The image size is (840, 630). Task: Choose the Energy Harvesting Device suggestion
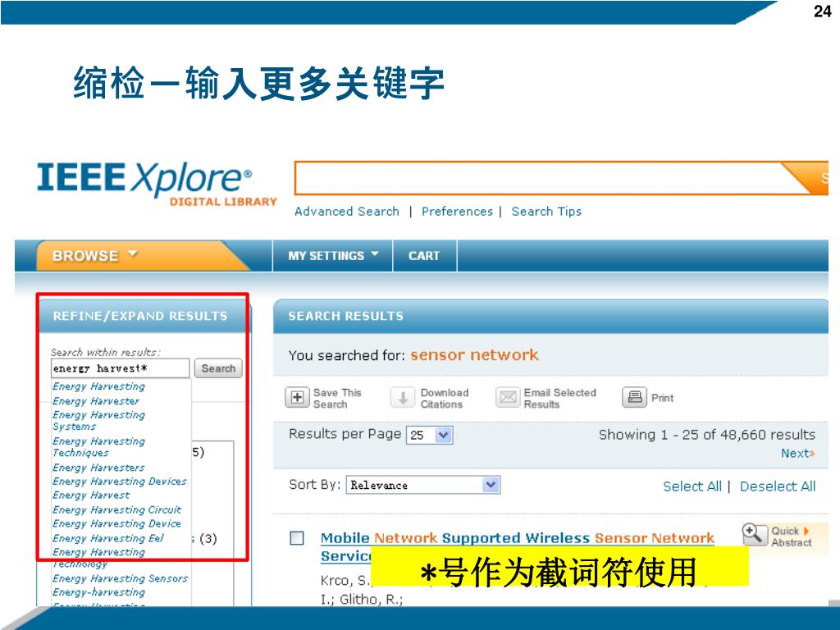116,523
